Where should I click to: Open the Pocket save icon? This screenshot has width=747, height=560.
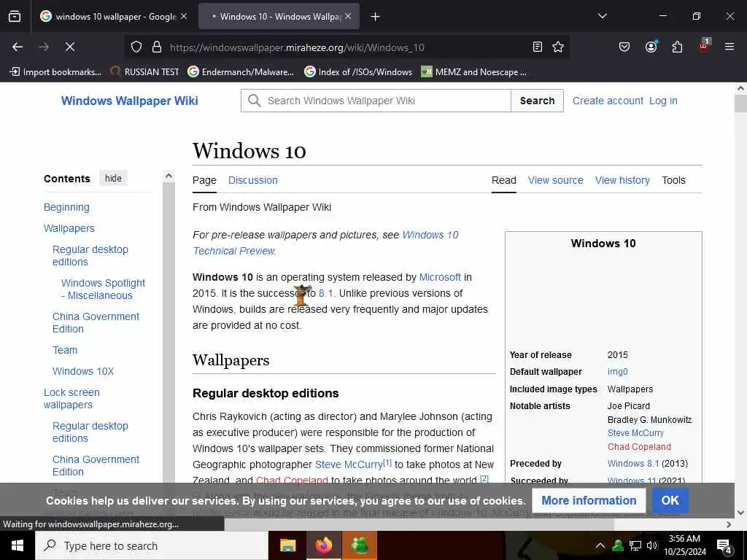point(624,47)
